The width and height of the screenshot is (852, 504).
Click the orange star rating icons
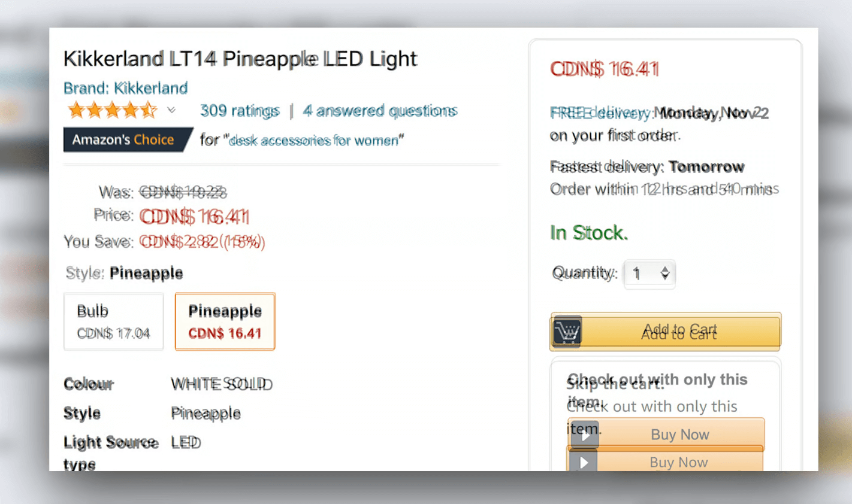(112, 111)
